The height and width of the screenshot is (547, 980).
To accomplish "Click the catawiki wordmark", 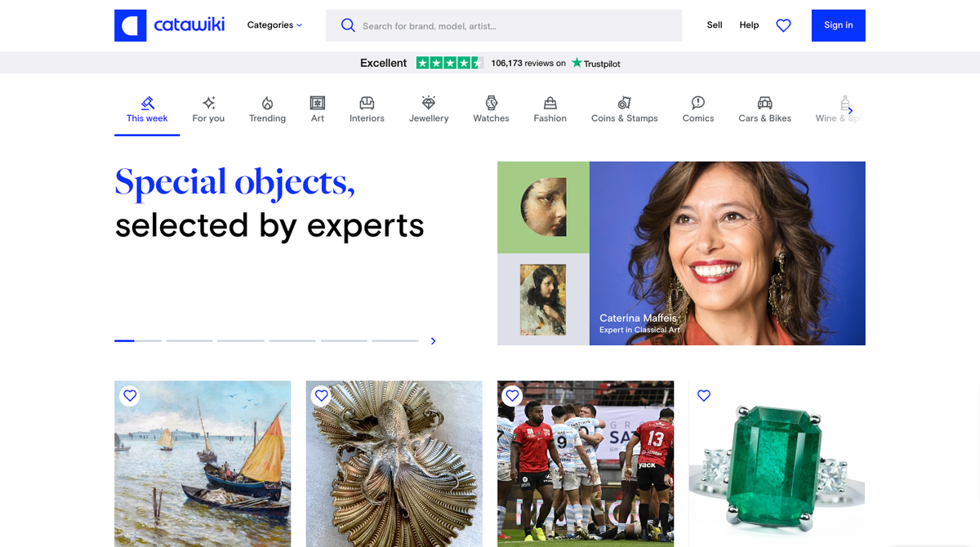I will coord(189,25).
